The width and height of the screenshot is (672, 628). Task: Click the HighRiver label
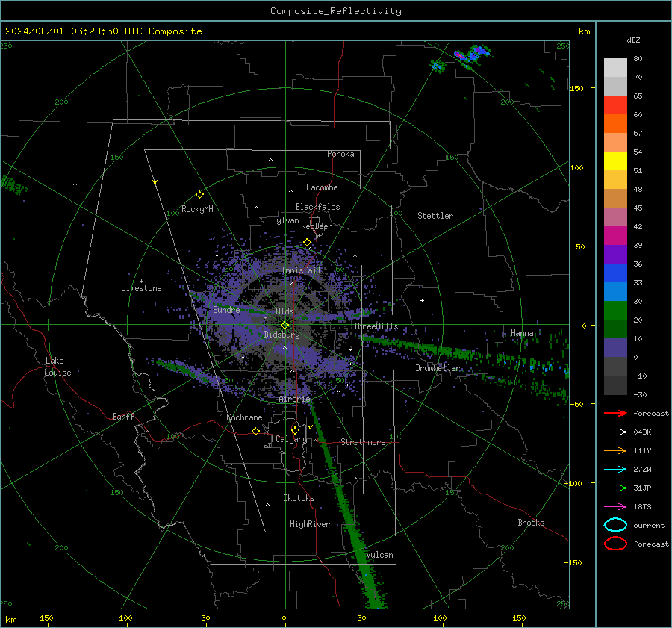click(x=310, y=524)
